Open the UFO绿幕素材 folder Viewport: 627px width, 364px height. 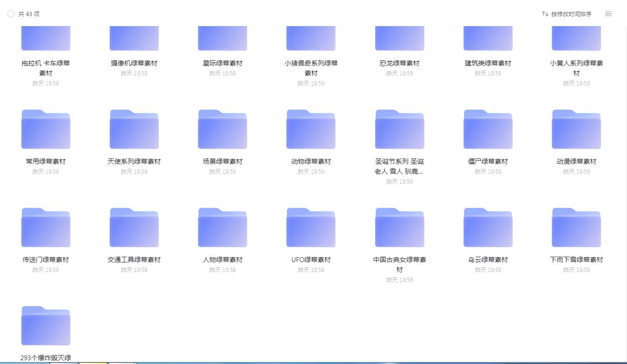(x=311, y=227)
